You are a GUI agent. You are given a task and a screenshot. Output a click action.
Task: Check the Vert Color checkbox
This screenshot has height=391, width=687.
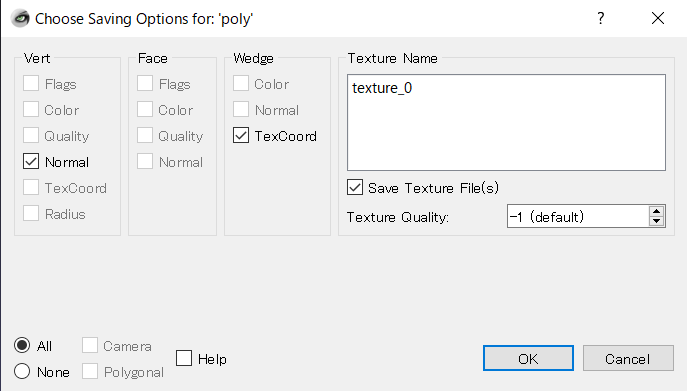(x=31, y=110)
